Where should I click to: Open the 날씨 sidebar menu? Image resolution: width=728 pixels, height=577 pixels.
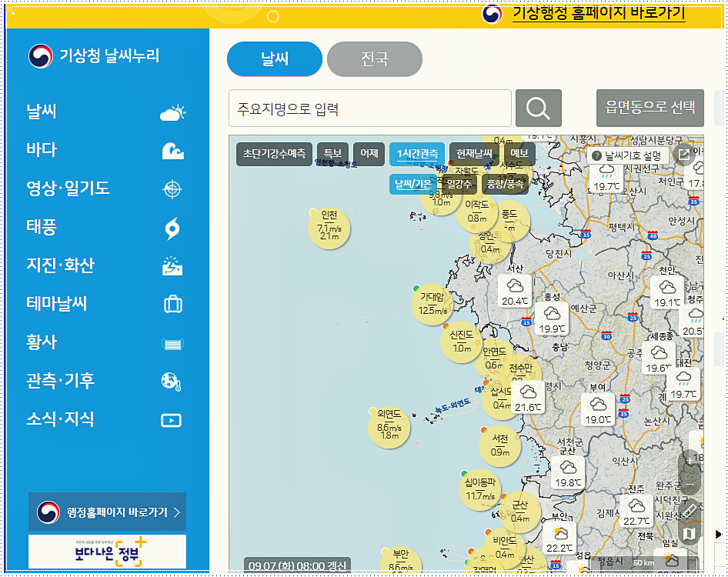click(x=42, y=112)
